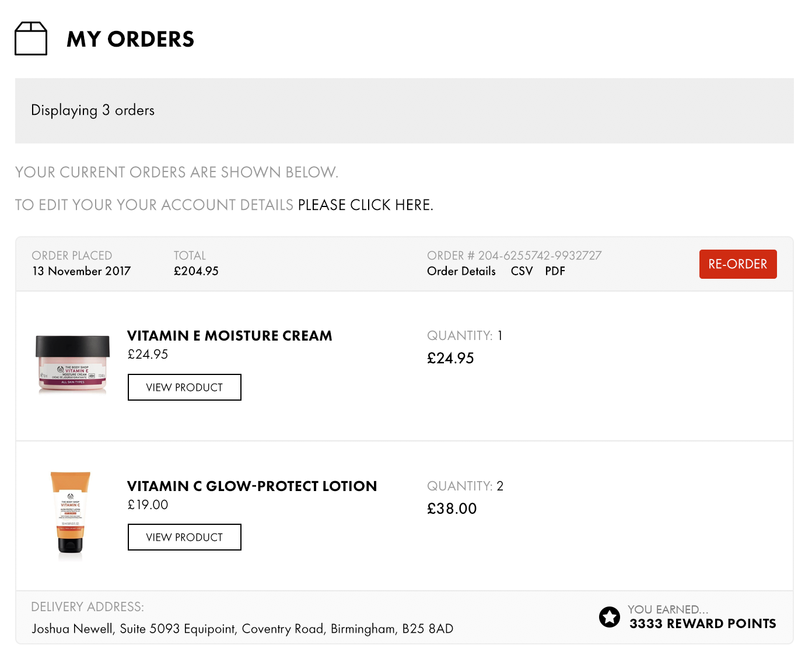Click the reward points star icon
The height and width of the screenshot is (659, 812).
[610, 616]
